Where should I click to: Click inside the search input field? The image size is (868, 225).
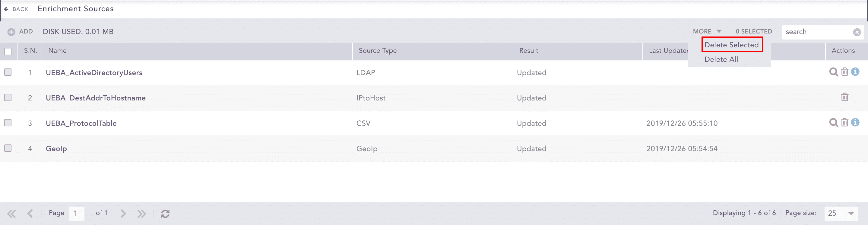pyautogui.click(x=816, y=32)
